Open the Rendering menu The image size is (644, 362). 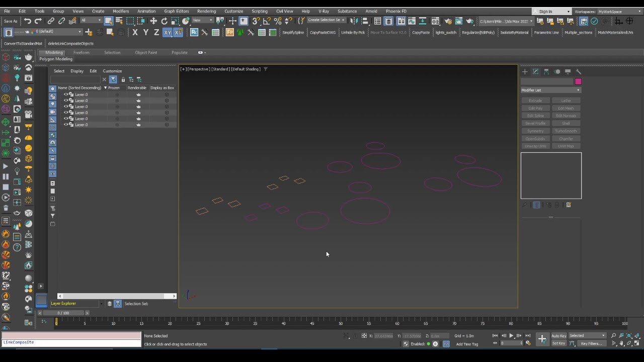pos(206,11)
